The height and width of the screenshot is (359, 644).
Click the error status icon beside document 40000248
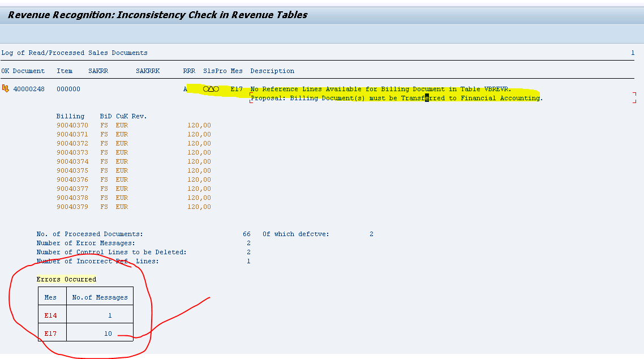point(6,89)
